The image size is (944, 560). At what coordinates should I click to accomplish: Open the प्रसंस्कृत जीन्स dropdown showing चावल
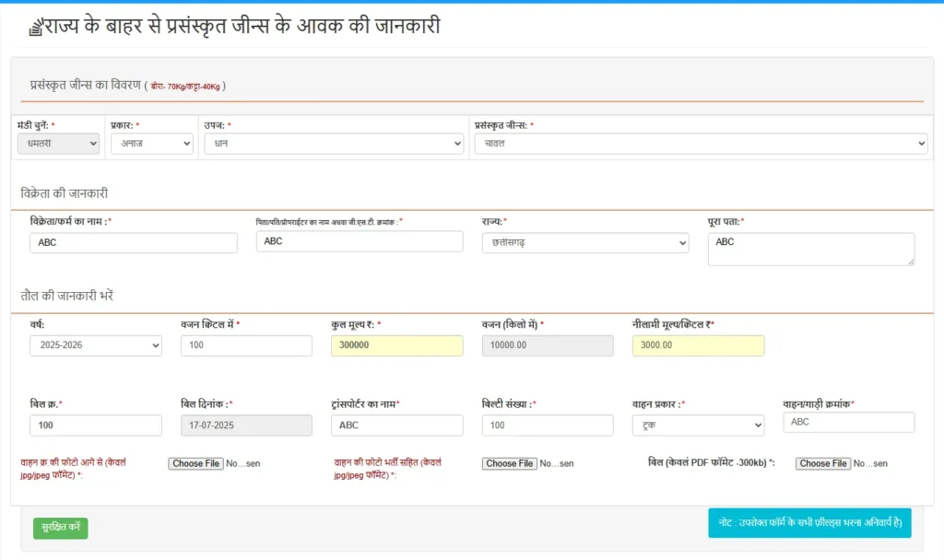click(x=701, y=144)
